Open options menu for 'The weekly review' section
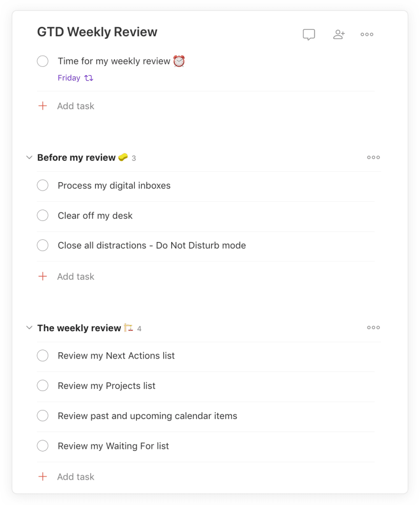 (373, 328)
